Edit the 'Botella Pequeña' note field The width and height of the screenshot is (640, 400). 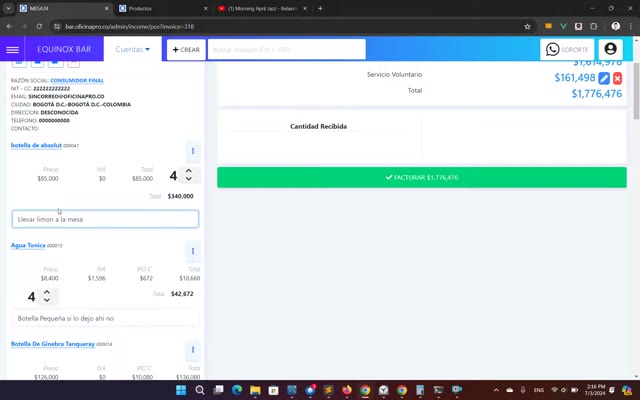(105, 318)
